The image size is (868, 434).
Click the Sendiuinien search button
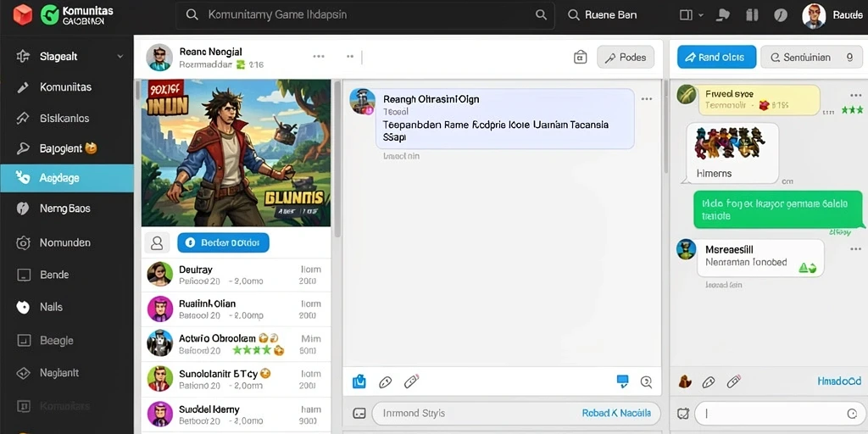tap(811, 57)
